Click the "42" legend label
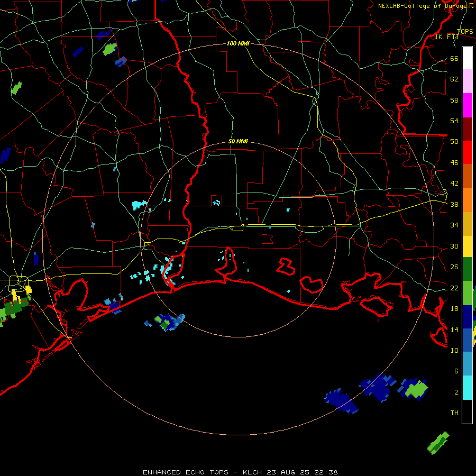Viewport: 476px width, 476px height. (x=454, y=184)
